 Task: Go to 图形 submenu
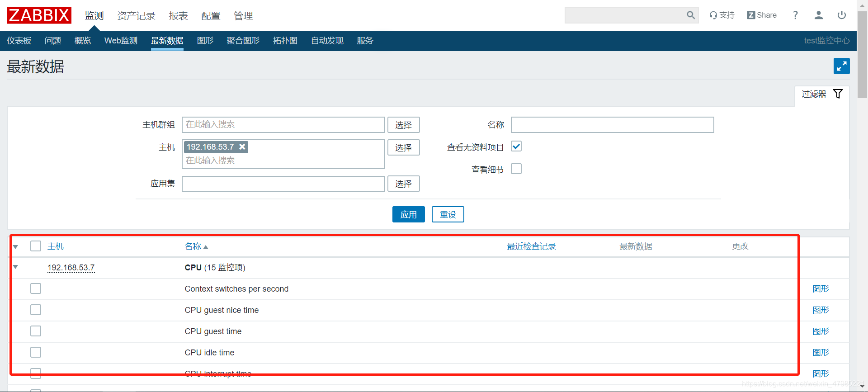[205, 41]
